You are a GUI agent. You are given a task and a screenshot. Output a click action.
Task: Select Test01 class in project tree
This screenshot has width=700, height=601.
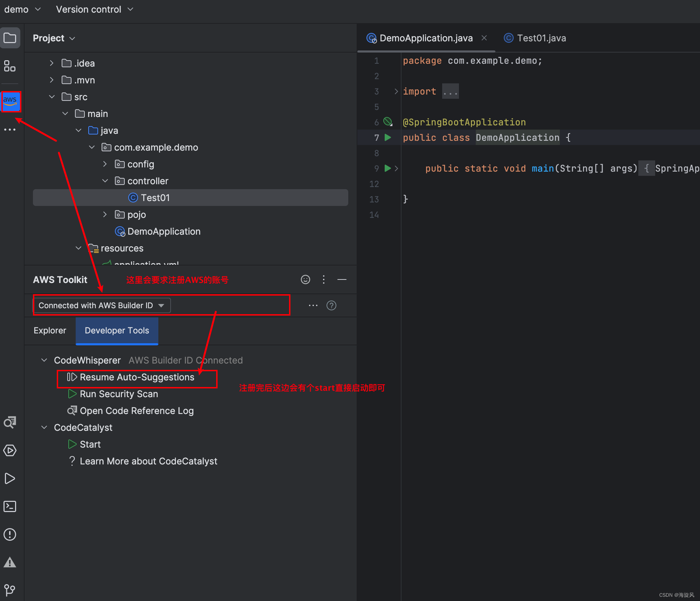191,198
